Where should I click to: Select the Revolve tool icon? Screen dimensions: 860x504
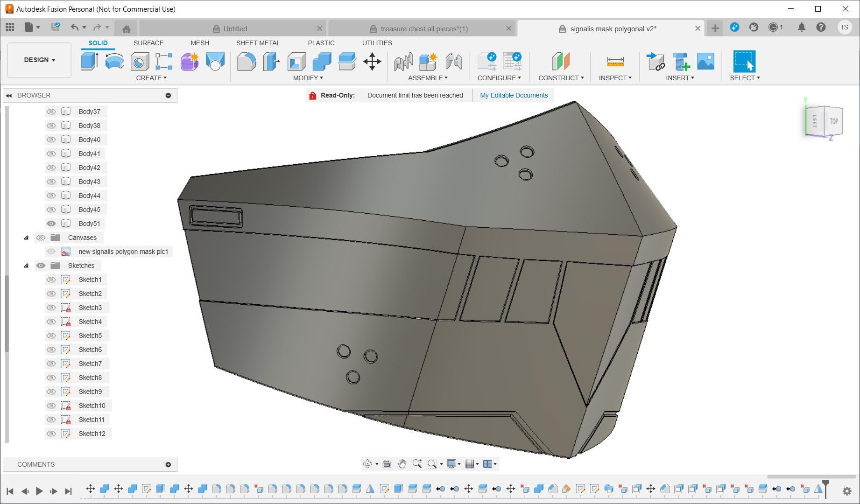click(114, 61)
